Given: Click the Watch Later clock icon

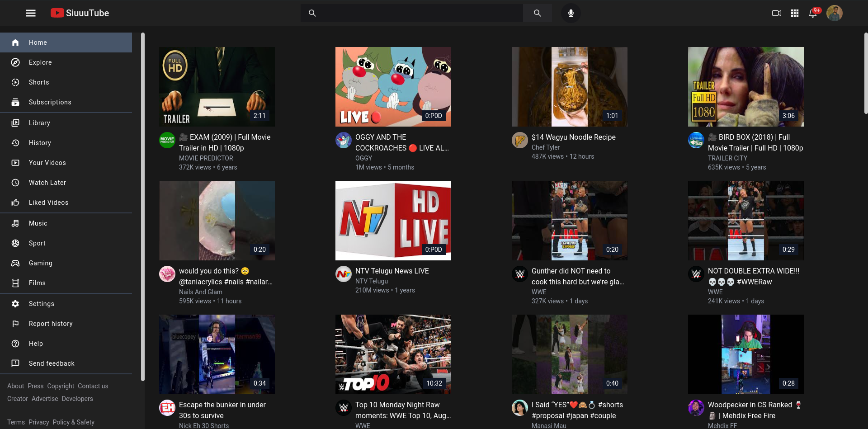Looking at the screenshot, I should (15, 183).
